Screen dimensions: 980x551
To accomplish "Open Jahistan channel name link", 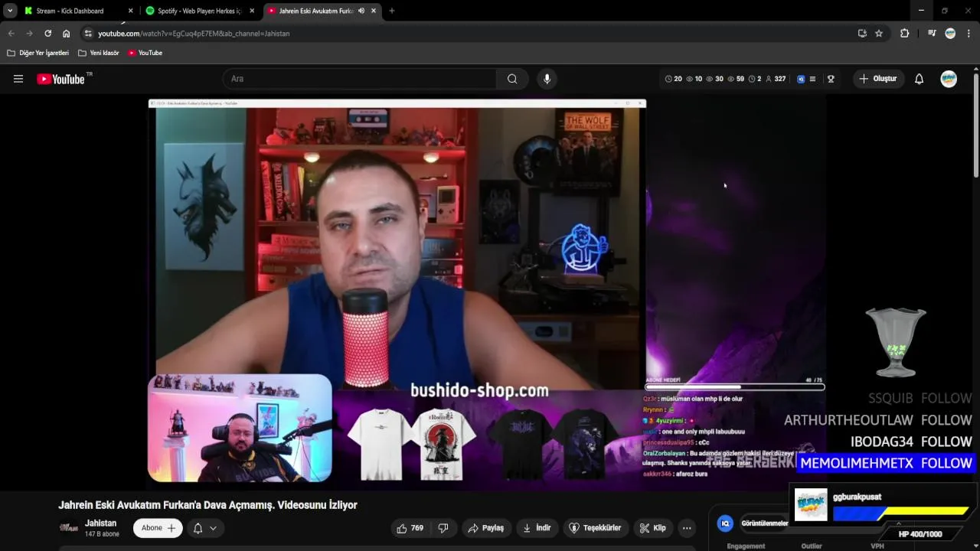I will pyautogui.click(x=101, y=523).
